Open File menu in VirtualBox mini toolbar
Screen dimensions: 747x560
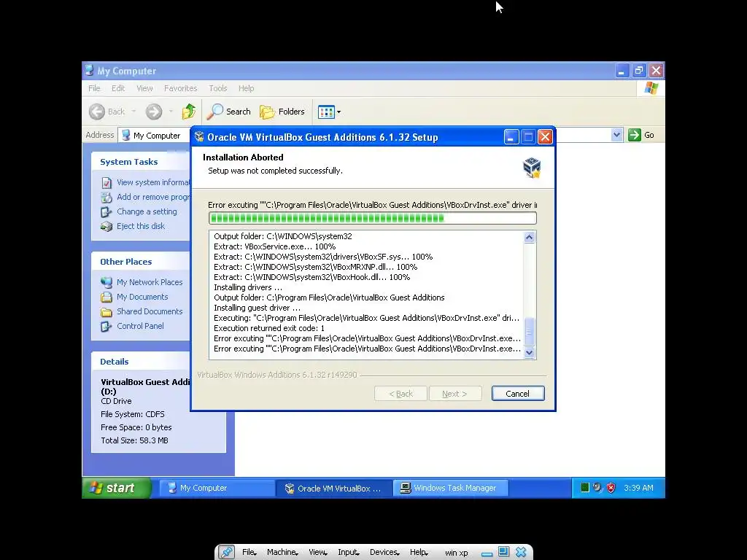click(249, 553)
